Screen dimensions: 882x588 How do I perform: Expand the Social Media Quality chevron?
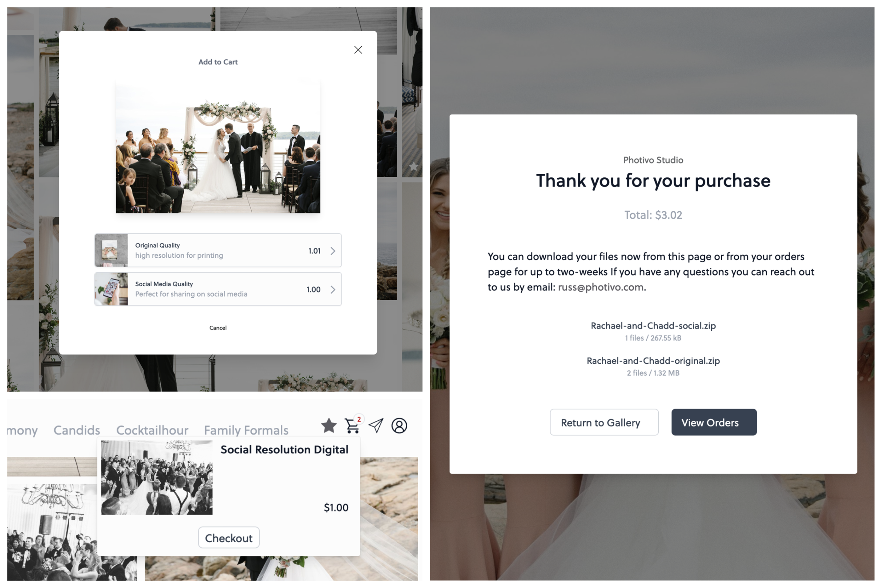click(x=333, y=289)
